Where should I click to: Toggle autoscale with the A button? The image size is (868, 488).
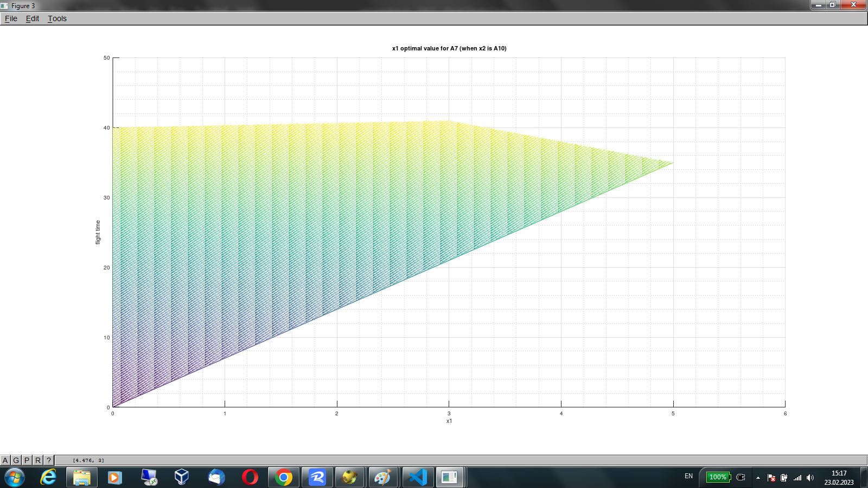pyautogui.click(x=5, y=460)
